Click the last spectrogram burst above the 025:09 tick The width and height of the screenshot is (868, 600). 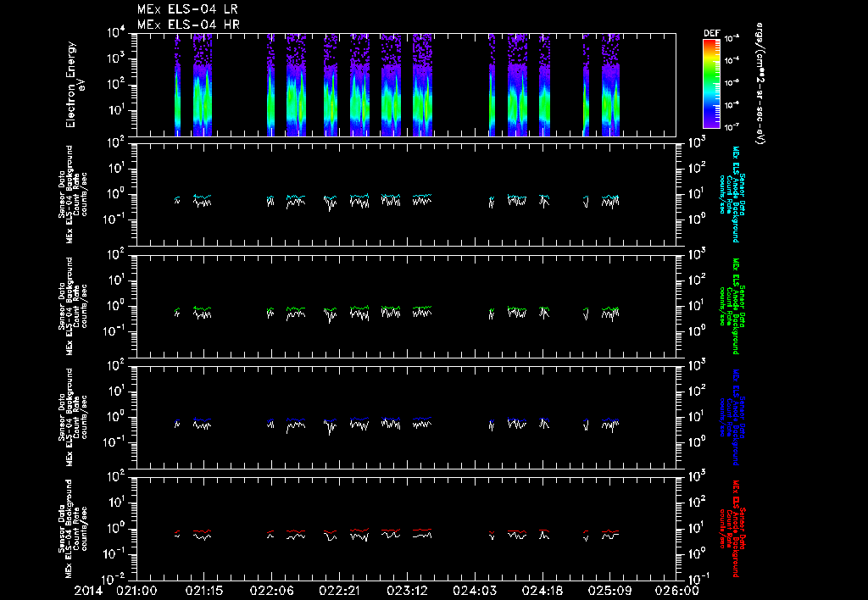[610, 85]
